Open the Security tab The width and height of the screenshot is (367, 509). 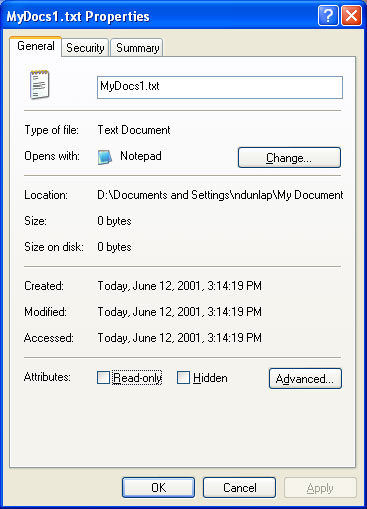tap(85, 48)
